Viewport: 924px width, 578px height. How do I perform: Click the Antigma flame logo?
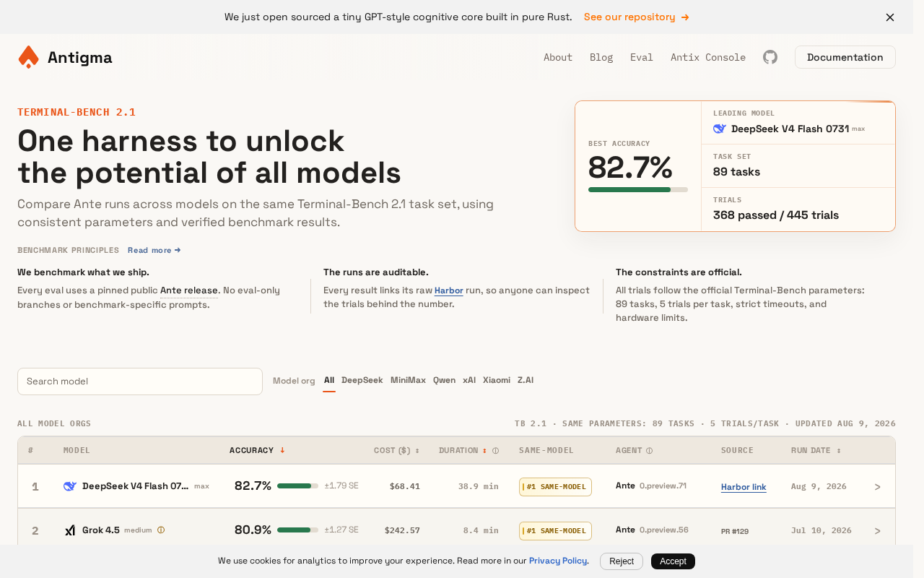point(28,57)
